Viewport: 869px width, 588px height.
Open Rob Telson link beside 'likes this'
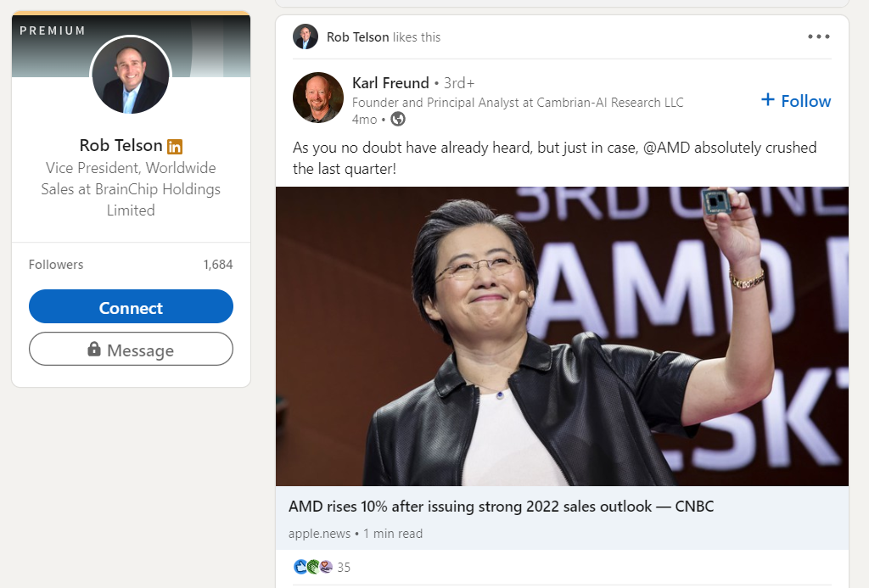[357, 37]
